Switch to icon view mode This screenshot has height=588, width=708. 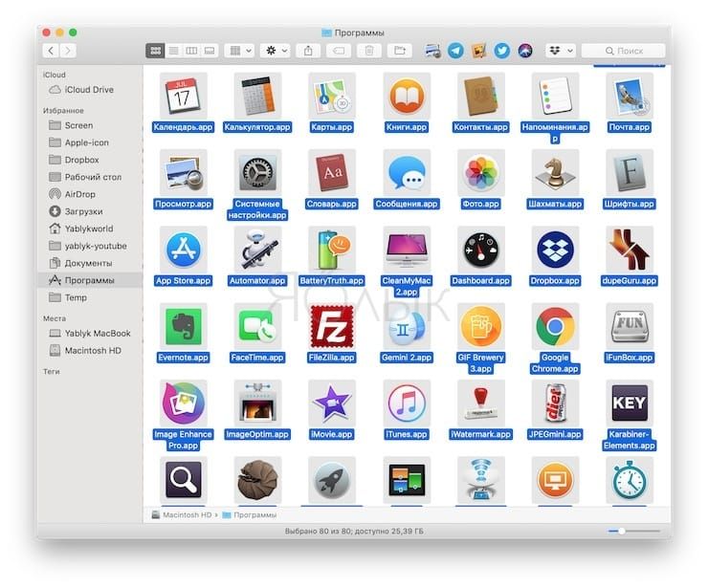(155, 51)
